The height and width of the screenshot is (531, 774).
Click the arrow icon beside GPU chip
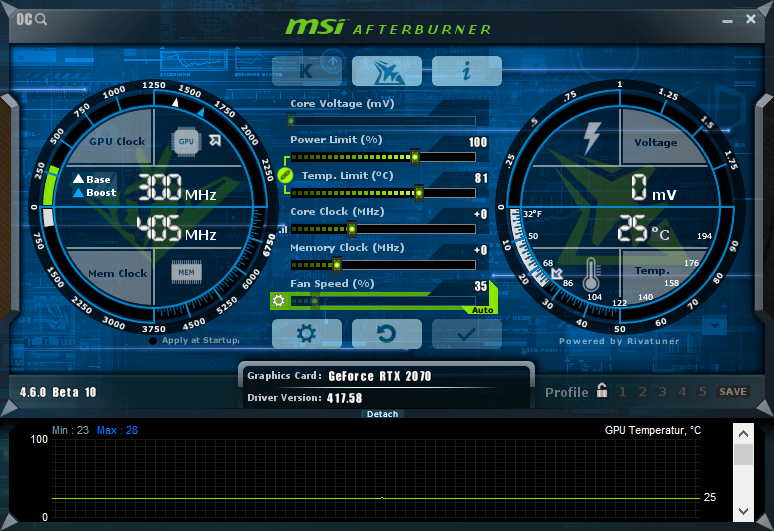click(x=215, y=141)
